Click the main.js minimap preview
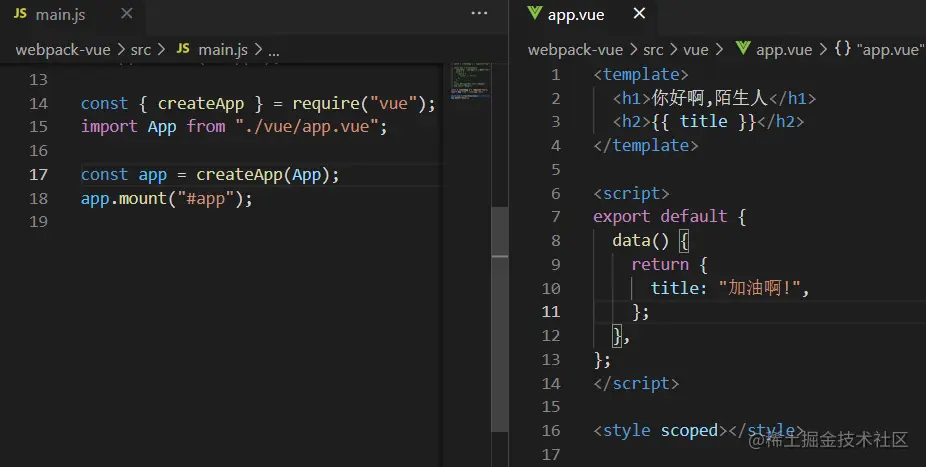The width and height of the screenshot is (926, 467). (x=470, y=81)
